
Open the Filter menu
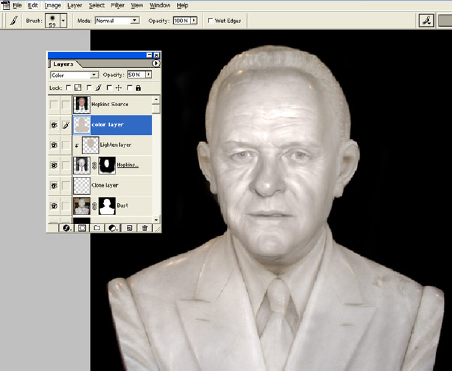(x=117, y=5)
